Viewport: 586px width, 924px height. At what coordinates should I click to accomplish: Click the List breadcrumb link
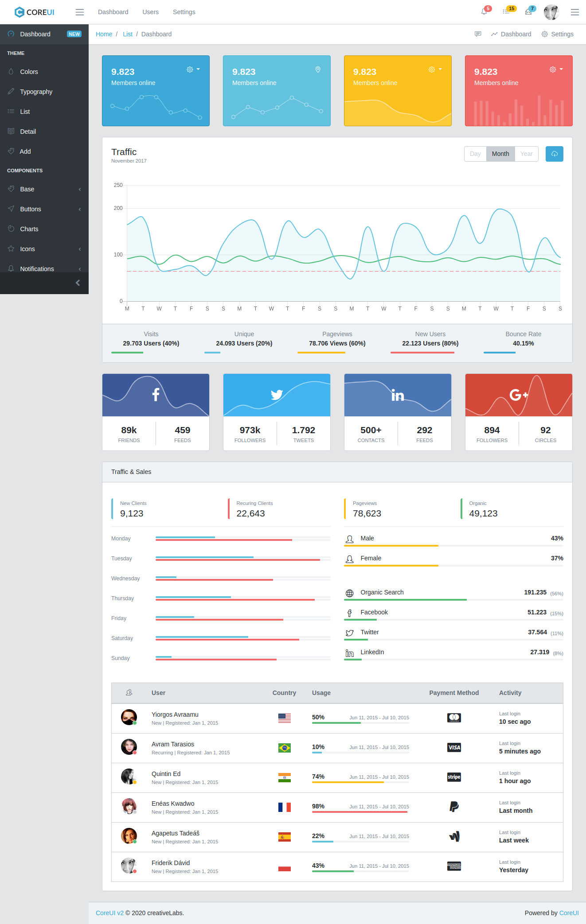pos(128,34)
